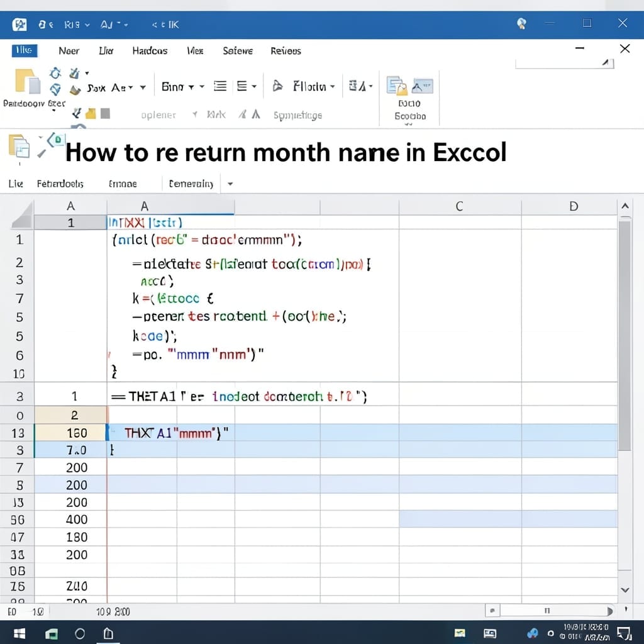644x644 pixels.
Task: Open the small arrow beside the sort A icon
Action: pyautogui.click(x=370, y=86)
